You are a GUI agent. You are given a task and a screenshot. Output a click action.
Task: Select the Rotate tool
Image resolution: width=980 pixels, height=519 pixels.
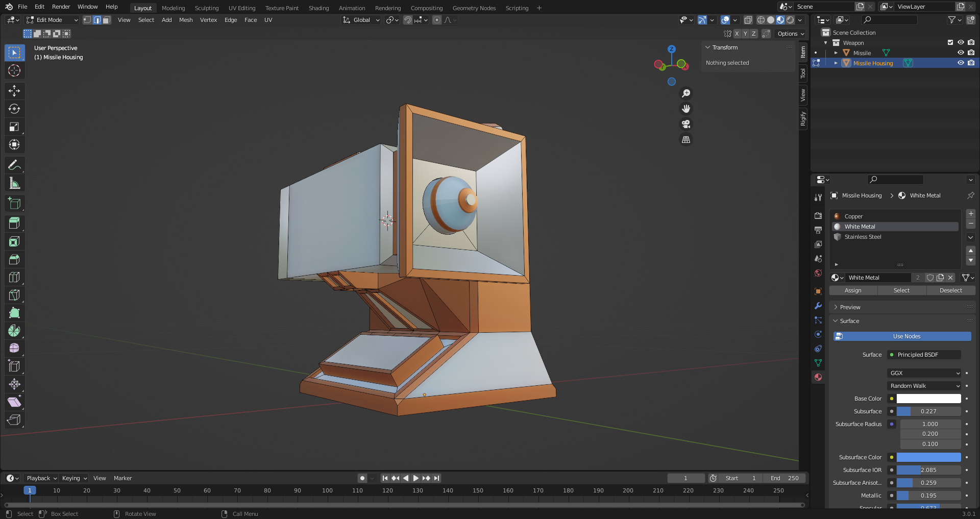point(14,109)
